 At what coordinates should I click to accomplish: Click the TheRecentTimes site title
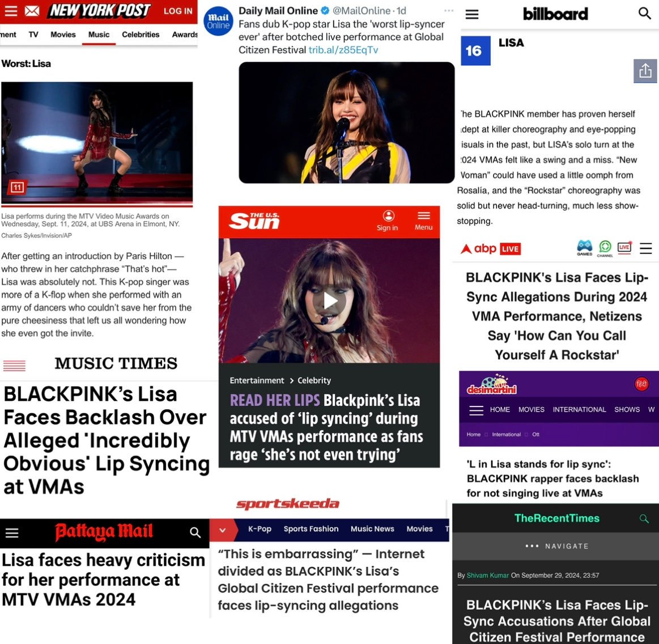557,518
